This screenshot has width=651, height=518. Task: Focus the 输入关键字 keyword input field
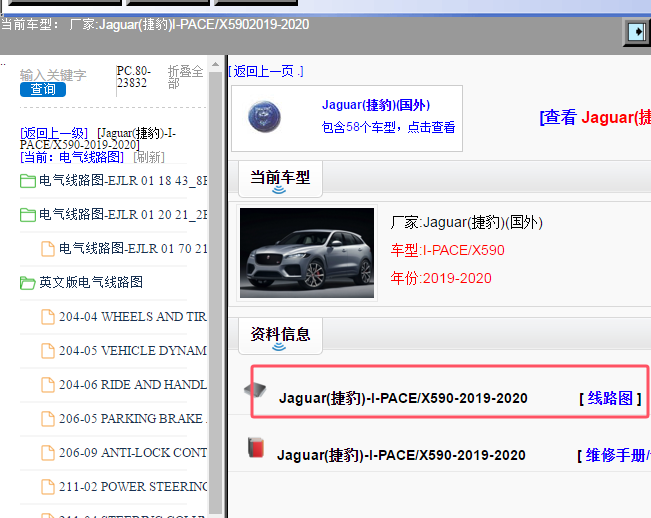(x=53, y=75)
